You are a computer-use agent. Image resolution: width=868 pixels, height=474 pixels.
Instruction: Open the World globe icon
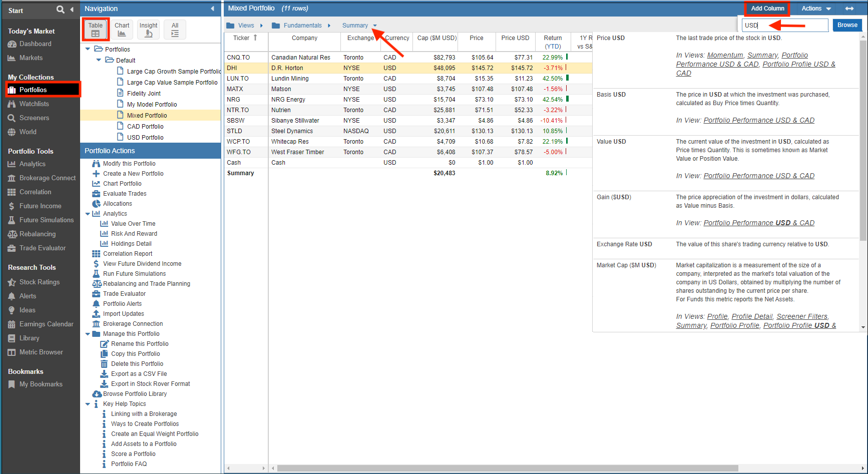[12, 132]
